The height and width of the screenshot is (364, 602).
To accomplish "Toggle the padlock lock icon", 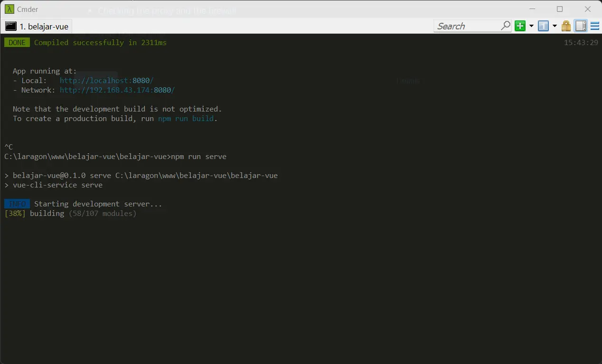I will click(x=566, y=26).
